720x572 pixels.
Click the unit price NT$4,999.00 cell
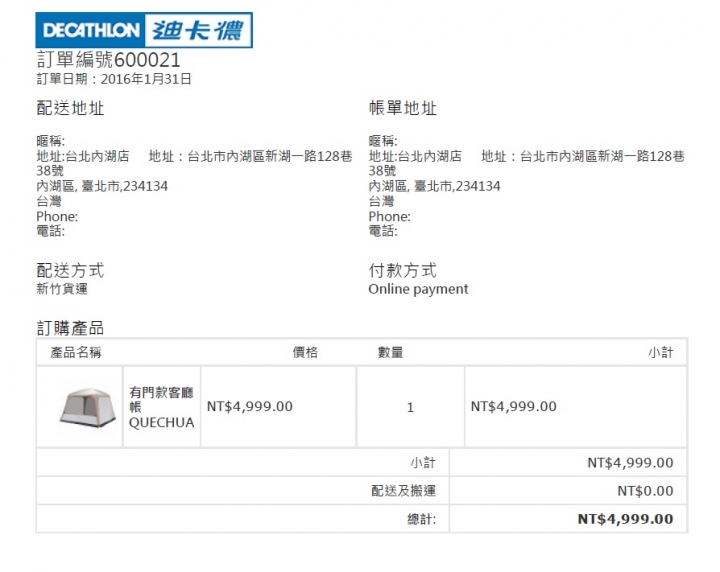click(x=278, y=407)
